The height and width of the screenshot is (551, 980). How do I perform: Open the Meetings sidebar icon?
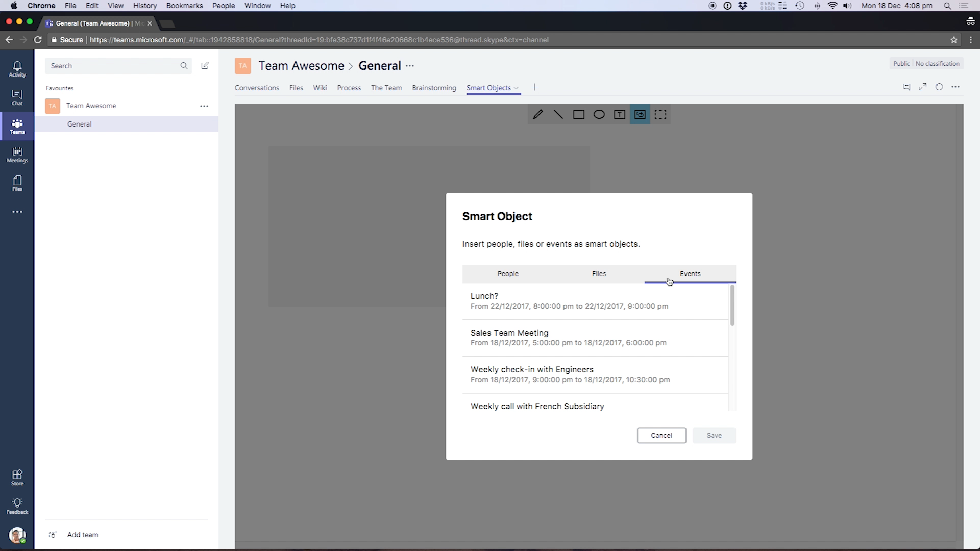[17, 155]
